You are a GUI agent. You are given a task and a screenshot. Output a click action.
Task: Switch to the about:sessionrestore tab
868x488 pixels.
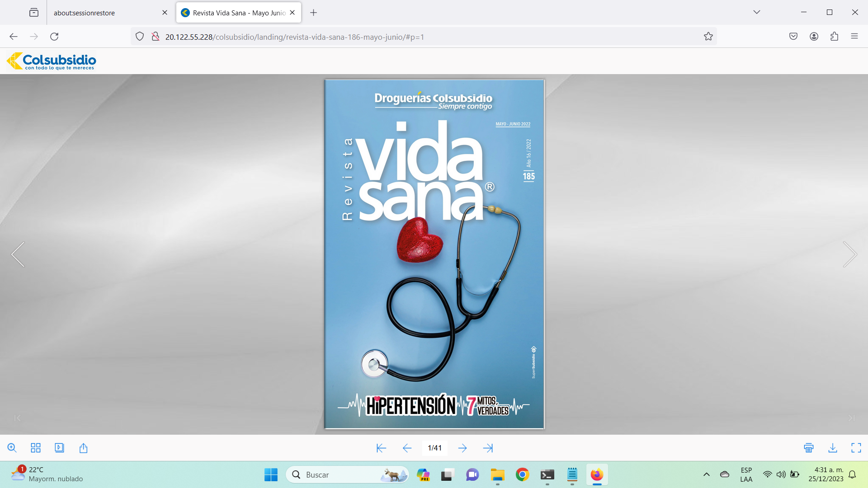84,13
